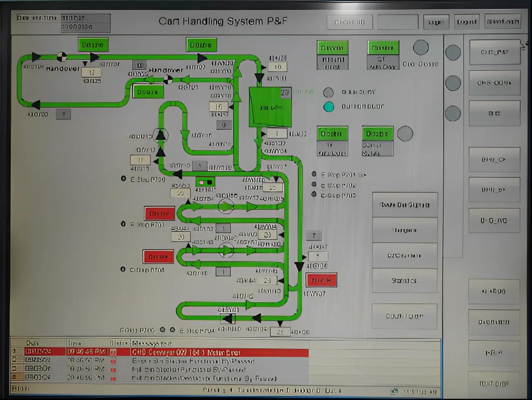Viewport: 532px width, 400px height.
Task: Click the lower circled right-arrow on the serpentine track
Action: pyautogui.click(x=226, y=250)
